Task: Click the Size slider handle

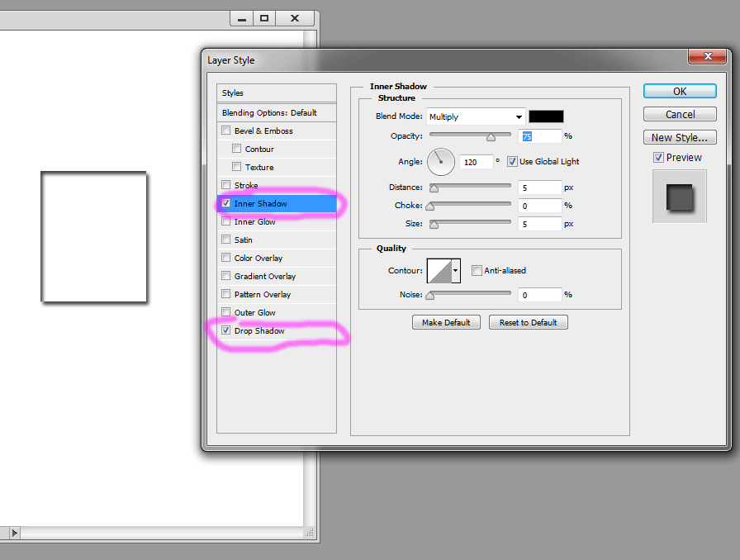Action: pyautogui.click(x=434, y=225)
